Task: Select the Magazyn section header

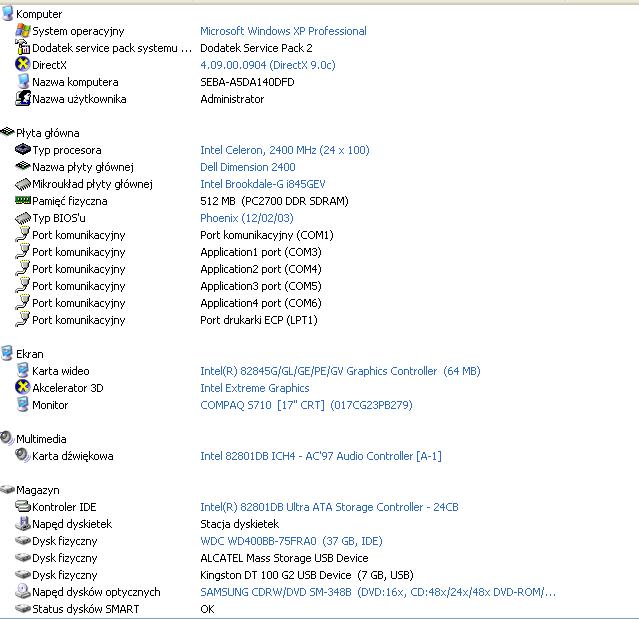Action: coord(38,490)
